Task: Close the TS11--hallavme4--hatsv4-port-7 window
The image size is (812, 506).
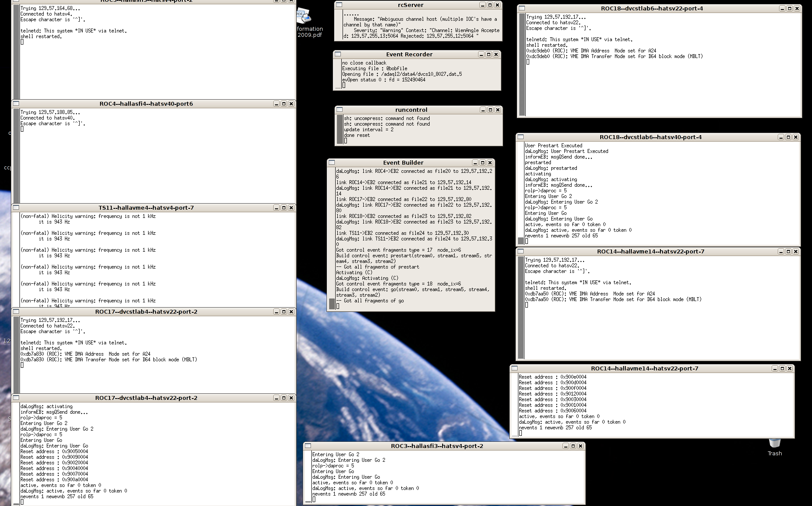Action: (x=291, y=208)
